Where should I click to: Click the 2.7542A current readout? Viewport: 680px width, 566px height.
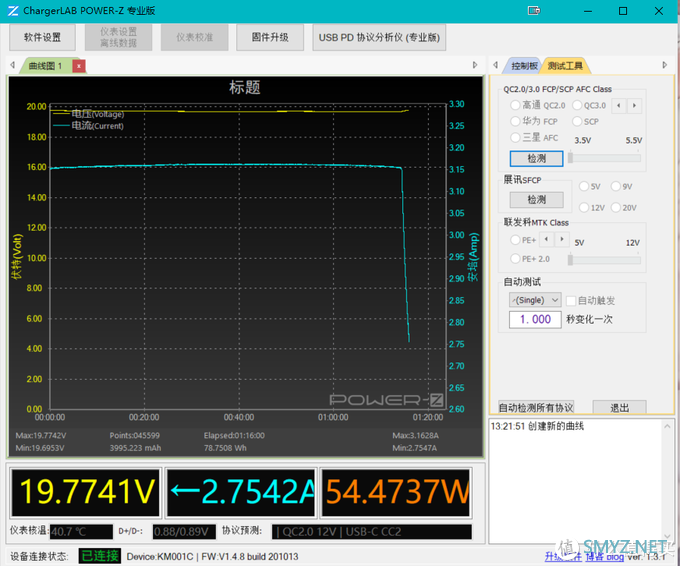(x=242, y=493)
